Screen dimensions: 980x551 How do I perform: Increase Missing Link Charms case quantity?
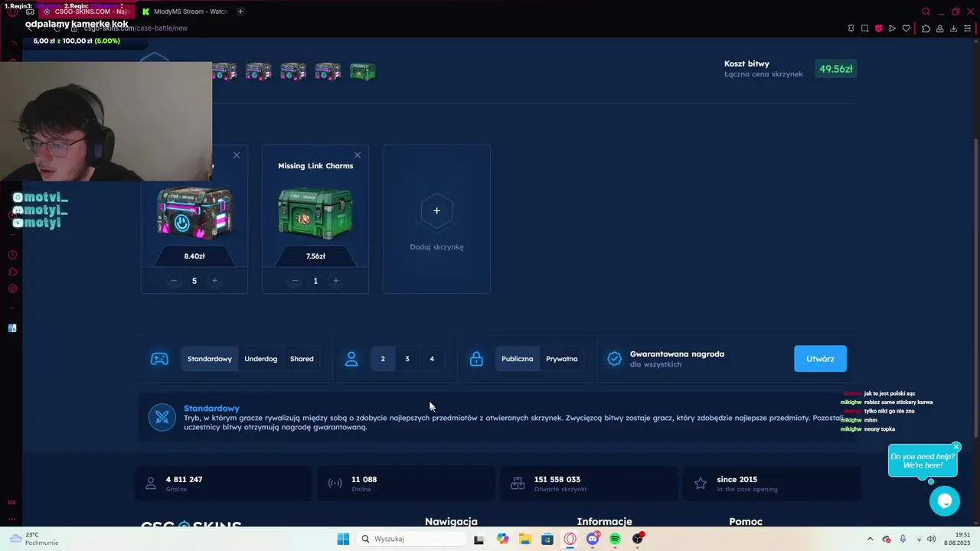[335, 281]
